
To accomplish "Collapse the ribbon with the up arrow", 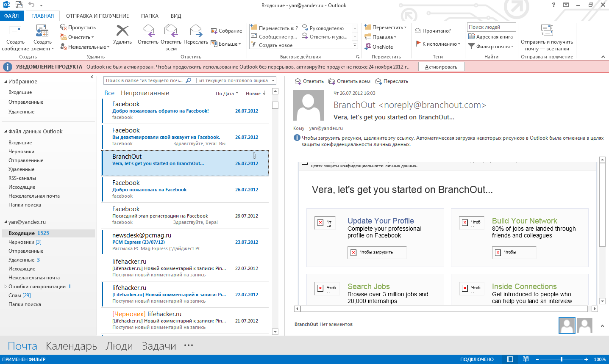I will point(603,57).
